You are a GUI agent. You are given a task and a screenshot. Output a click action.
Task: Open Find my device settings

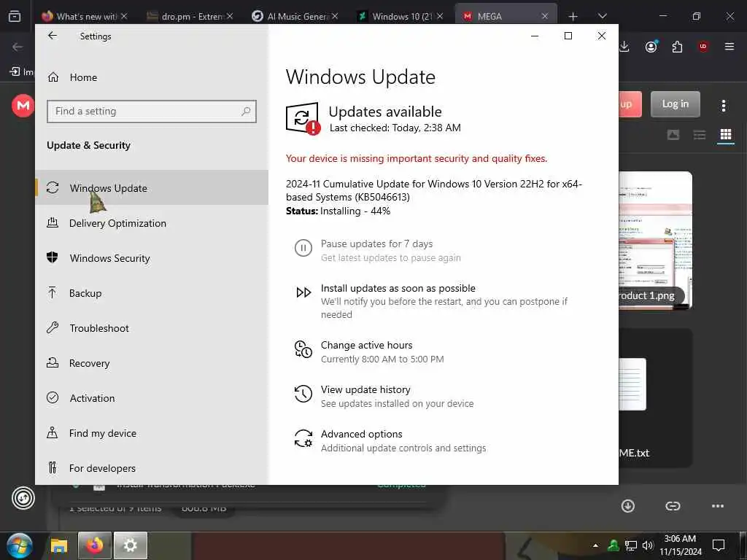point(152,433)
